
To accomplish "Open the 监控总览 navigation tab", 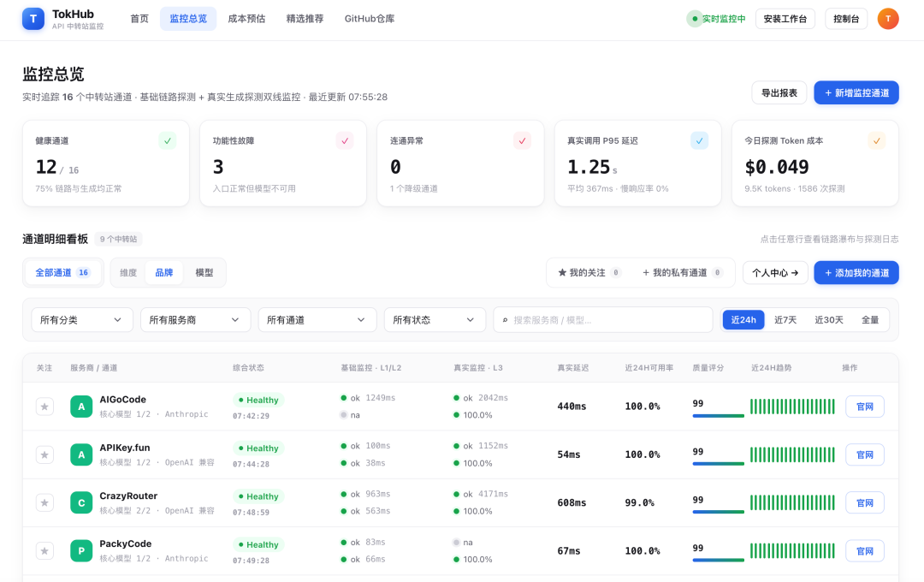I will [188, 19].
